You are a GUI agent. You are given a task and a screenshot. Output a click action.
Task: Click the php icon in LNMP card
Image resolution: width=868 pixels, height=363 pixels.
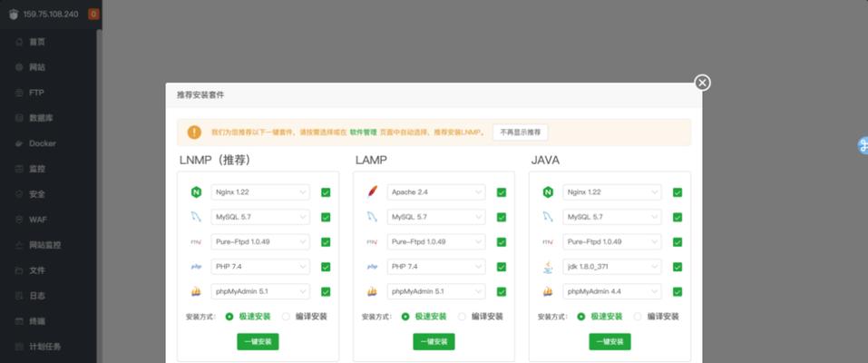point(196,267)
